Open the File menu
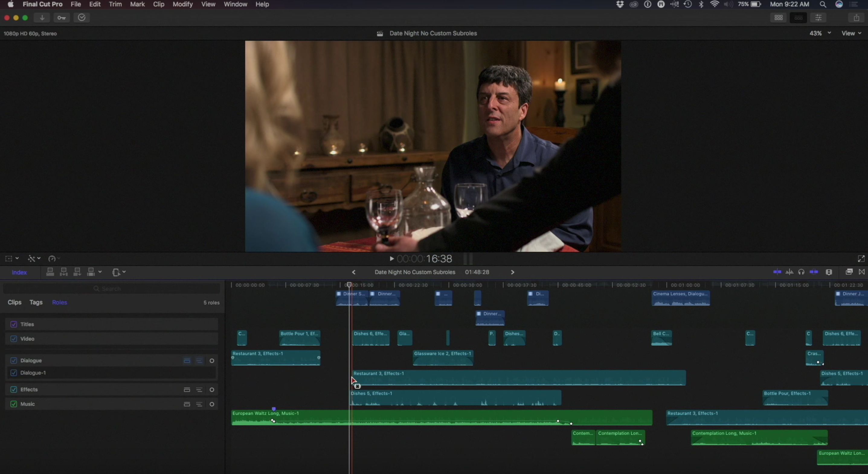This screenshot has height=474, width=868. pos(76,4)
